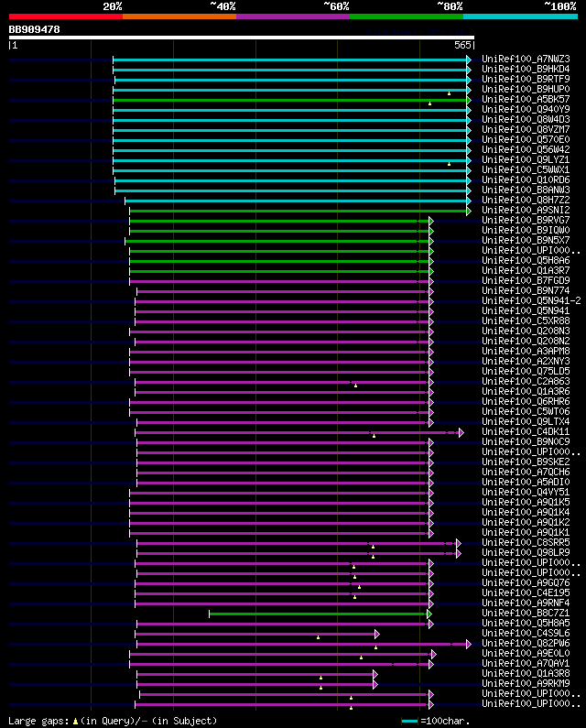Open the UniRef100_B9HKD4 hit label
Screen dimensions: 586x728
526,70
